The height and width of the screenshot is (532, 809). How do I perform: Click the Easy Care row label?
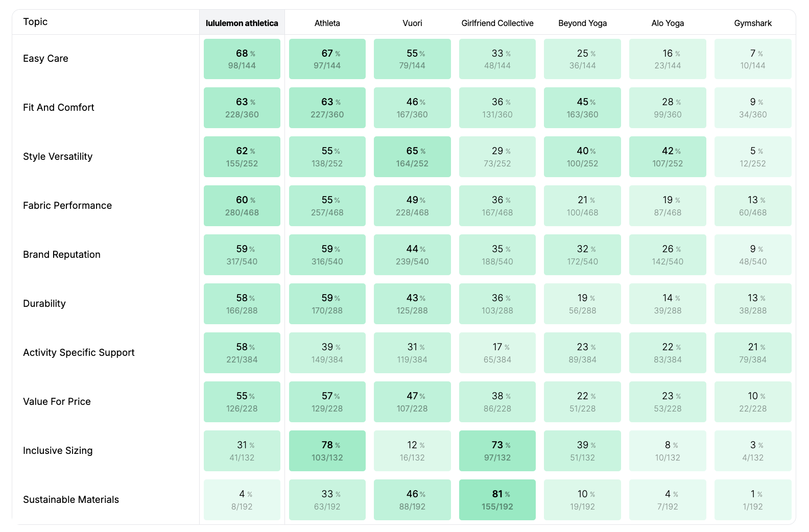[45, 58]
